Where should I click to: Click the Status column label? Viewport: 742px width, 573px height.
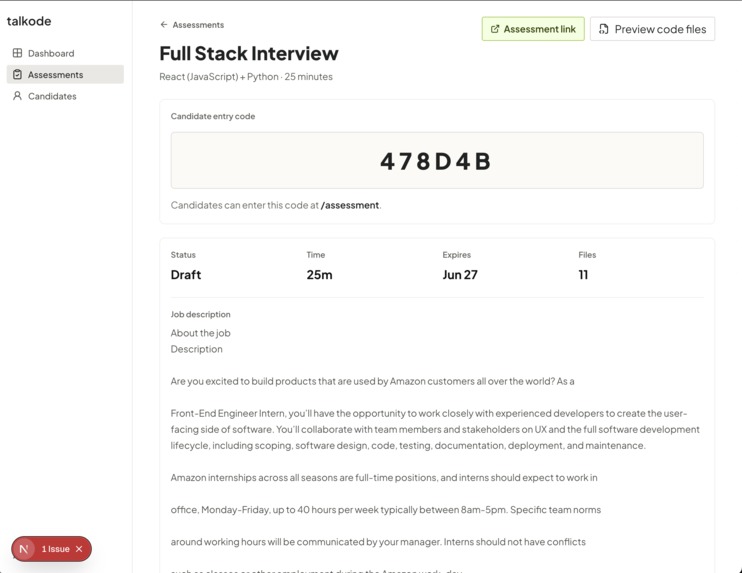coord(183,255)
